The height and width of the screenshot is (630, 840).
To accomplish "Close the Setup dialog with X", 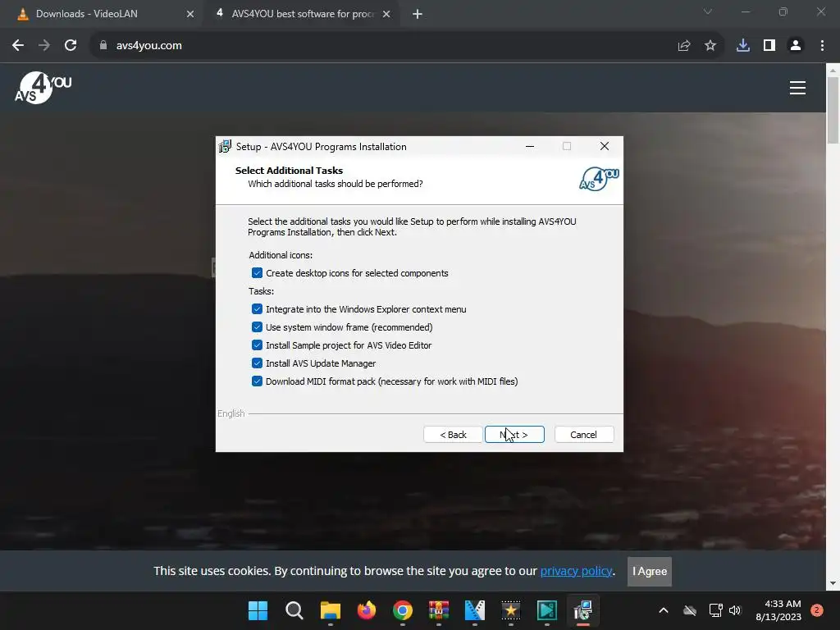I will click(x=605, y=146).
